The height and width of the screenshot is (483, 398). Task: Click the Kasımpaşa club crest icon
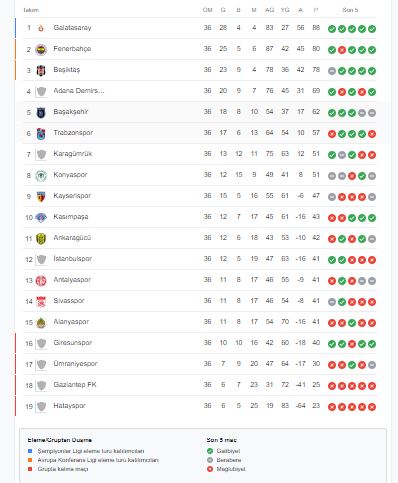[41, 218]
